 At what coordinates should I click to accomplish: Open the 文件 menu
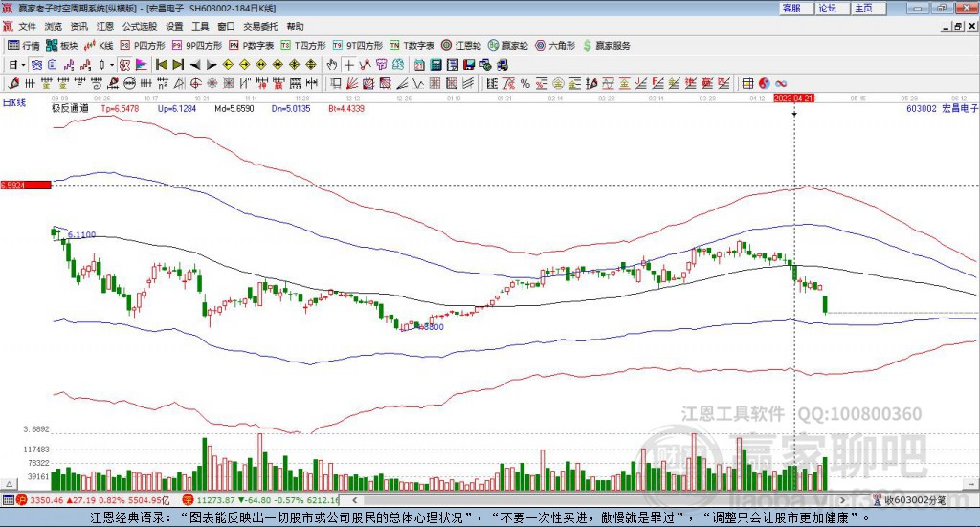point(27,26)
